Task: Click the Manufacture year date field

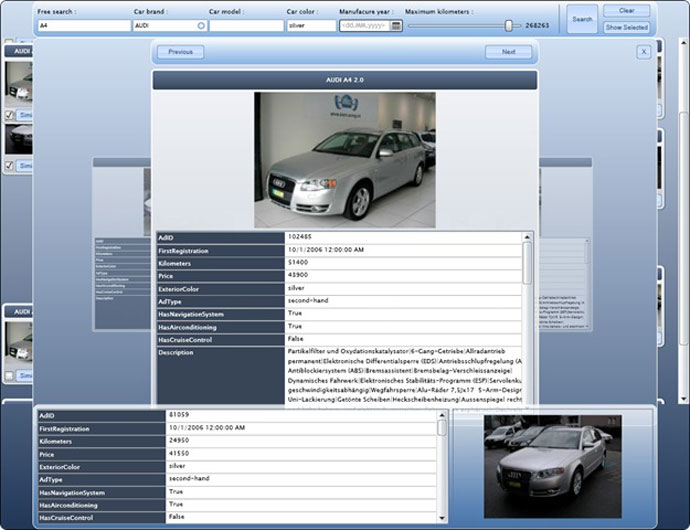Action: tap(364, 26)
